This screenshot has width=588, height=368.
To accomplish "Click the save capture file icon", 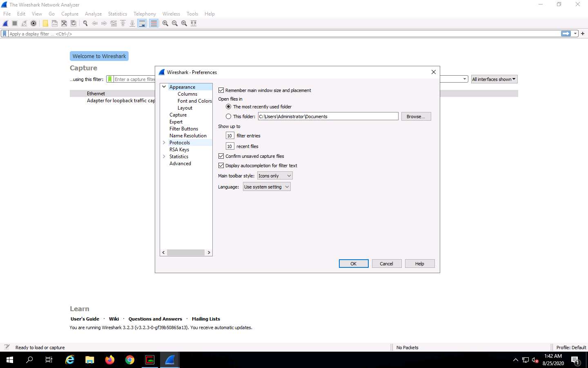I will coord(55,23).
